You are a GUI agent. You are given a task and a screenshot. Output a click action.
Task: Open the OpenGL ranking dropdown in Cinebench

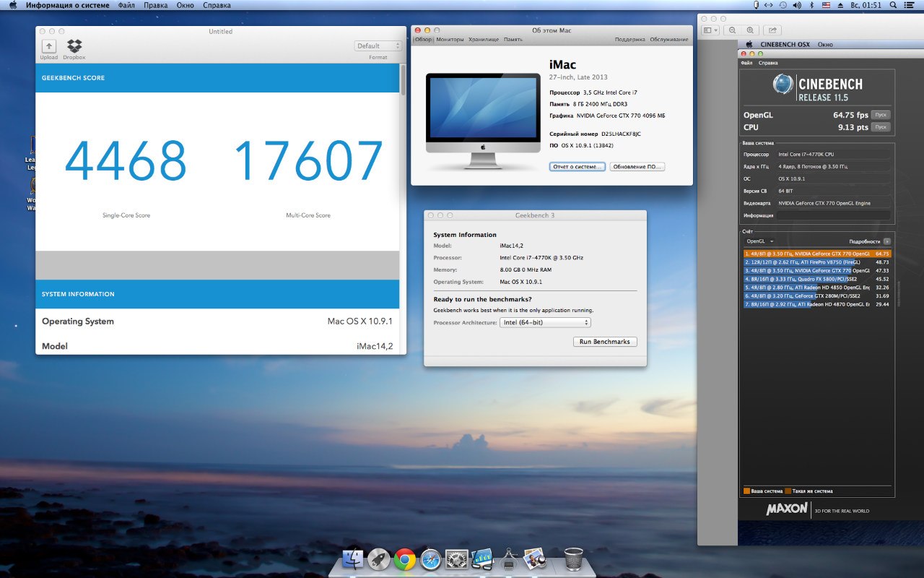[x=759, y=241]
